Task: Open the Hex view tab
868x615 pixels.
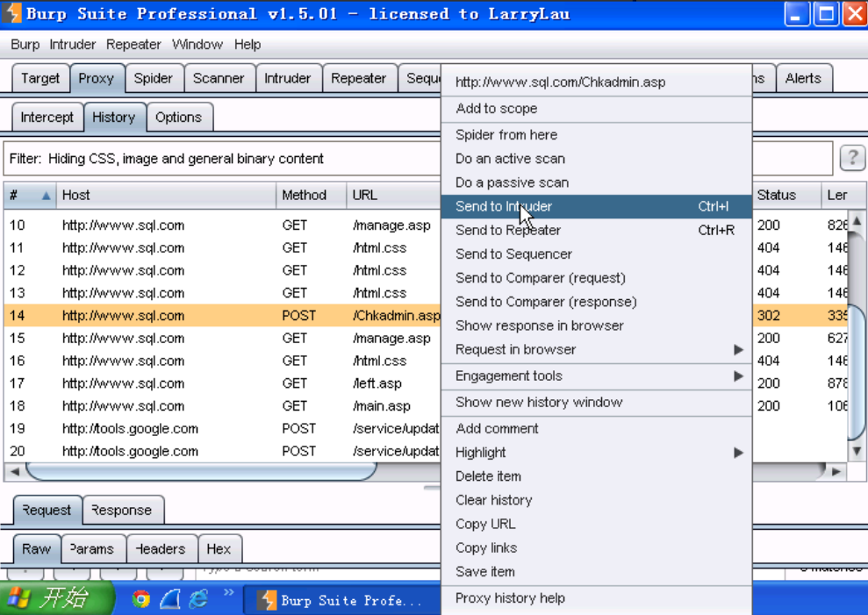Action: point(219,548)
